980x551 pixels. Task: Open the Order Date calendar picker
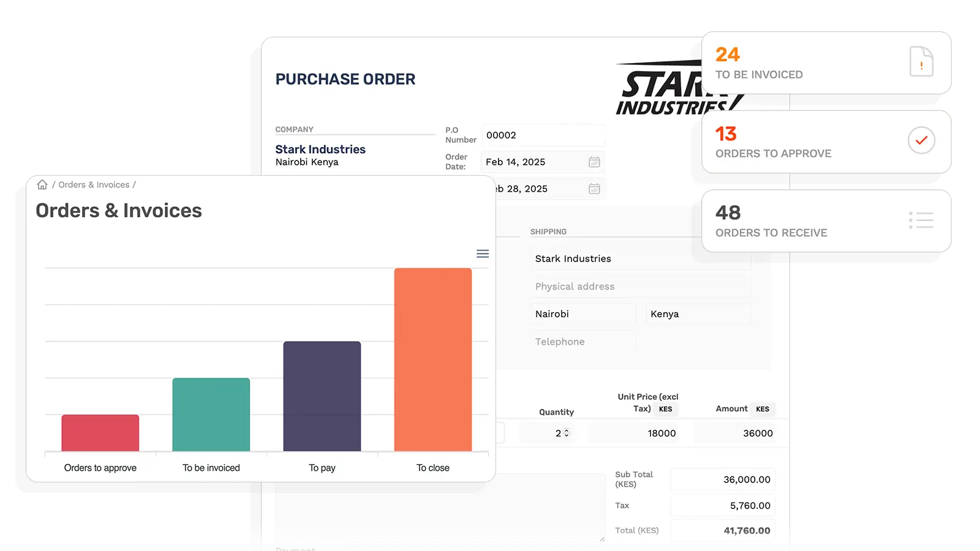point(594,162)
